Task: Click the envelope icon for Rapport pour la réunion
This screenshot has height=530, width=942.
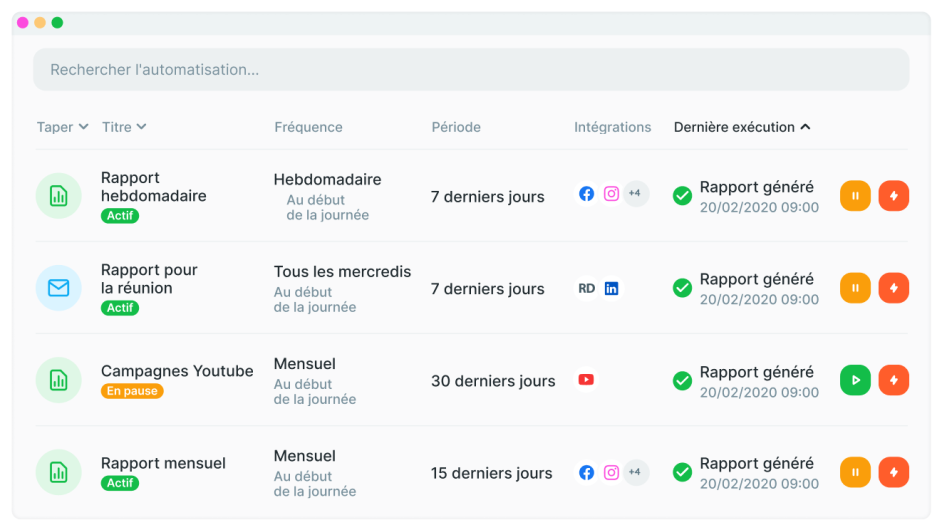Action: (58, 288)
